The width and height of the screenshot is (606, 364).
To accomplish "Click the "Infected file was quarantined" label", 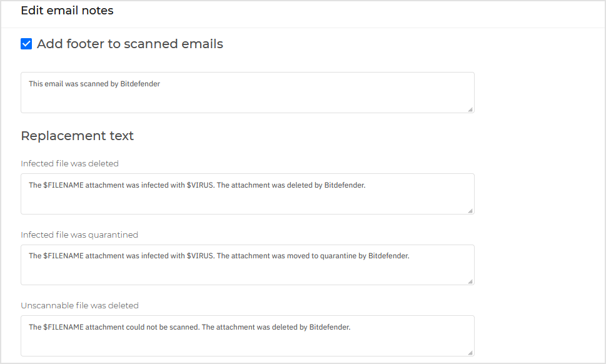I will [79, 235].
